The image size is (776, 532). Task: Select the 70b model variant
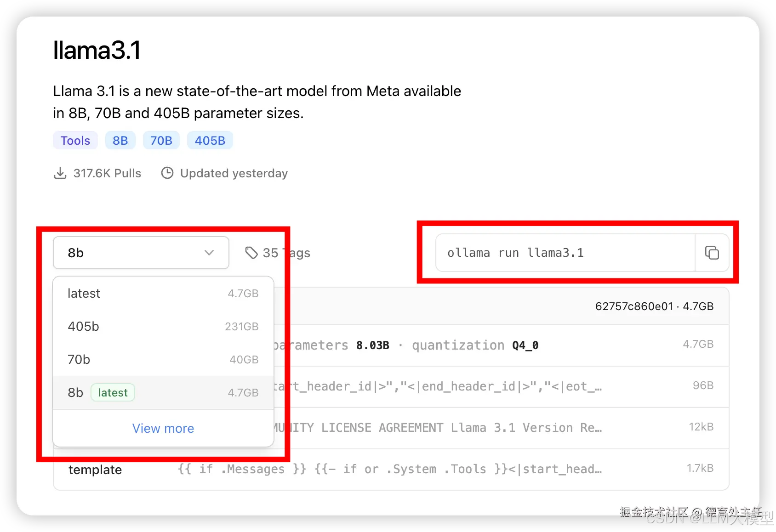(x=79, y=359)
